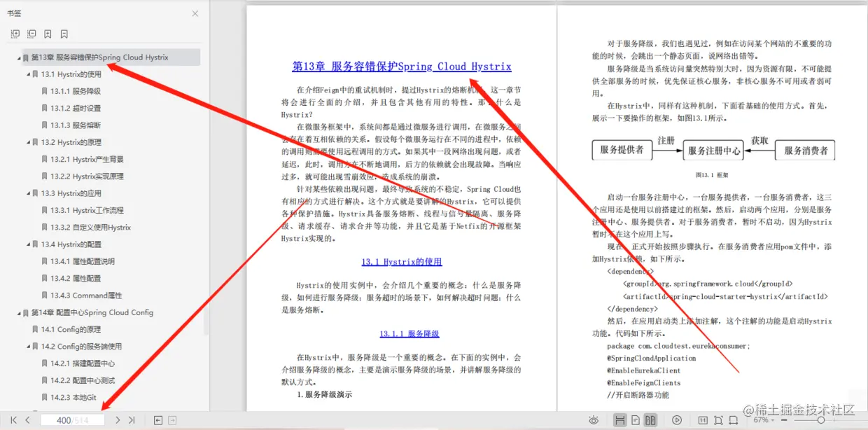Open bookmark 13.3.1 Hystrix工作流程

pyautogui.click(x=87, y=210)
